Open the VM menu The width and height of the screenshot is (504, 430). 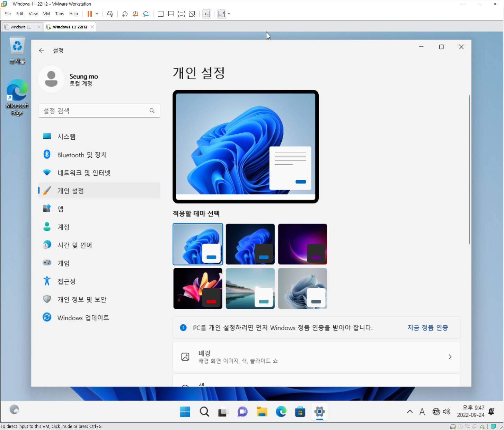coord(46,14)
